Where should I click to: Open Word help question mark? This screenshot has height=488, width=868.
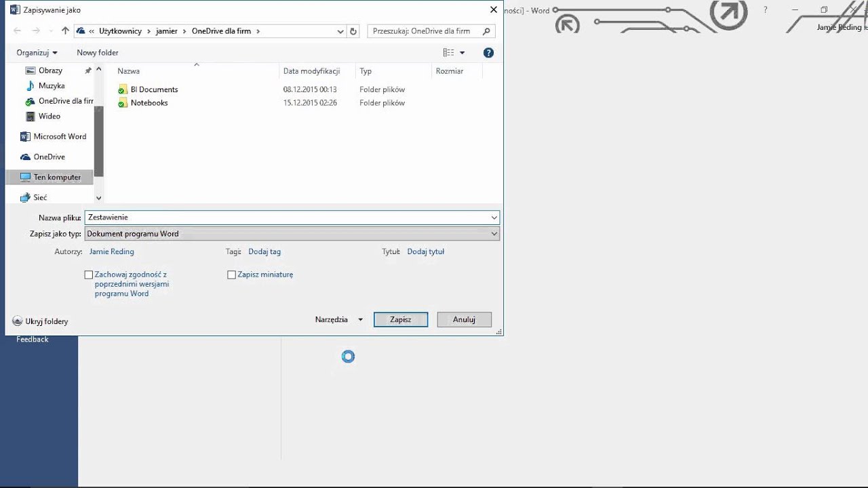[x=766, y=10]
